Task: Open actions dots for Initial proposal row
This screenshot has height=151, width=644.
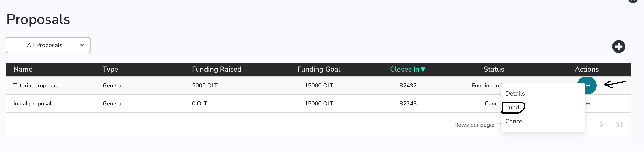Action: coord(588,104)
